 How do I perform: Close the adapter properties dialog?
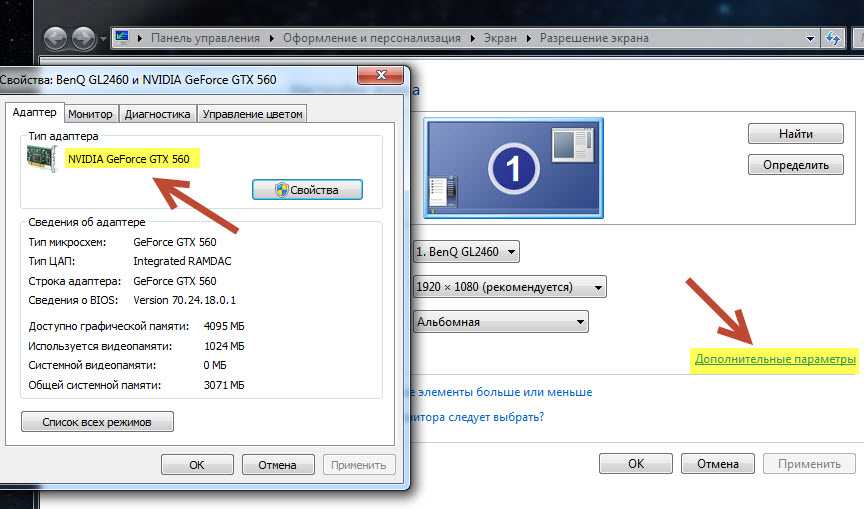click(380, 75)
